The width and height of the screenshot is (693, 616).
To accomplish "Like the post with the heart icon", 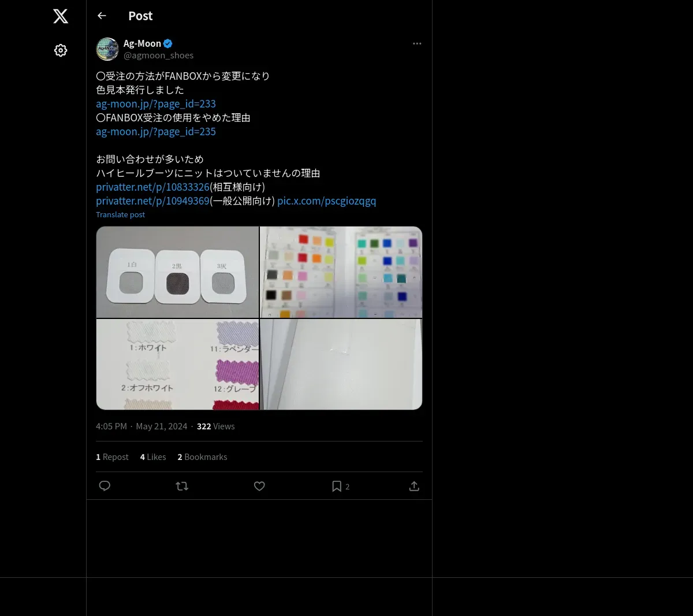I will 259,486.
